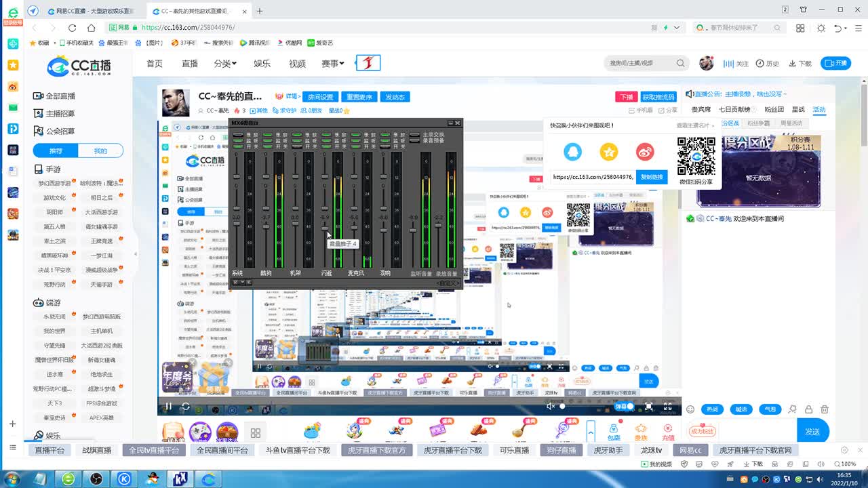Minimize the MX6 mixer window
868x488 pixels.
point(450,123)
